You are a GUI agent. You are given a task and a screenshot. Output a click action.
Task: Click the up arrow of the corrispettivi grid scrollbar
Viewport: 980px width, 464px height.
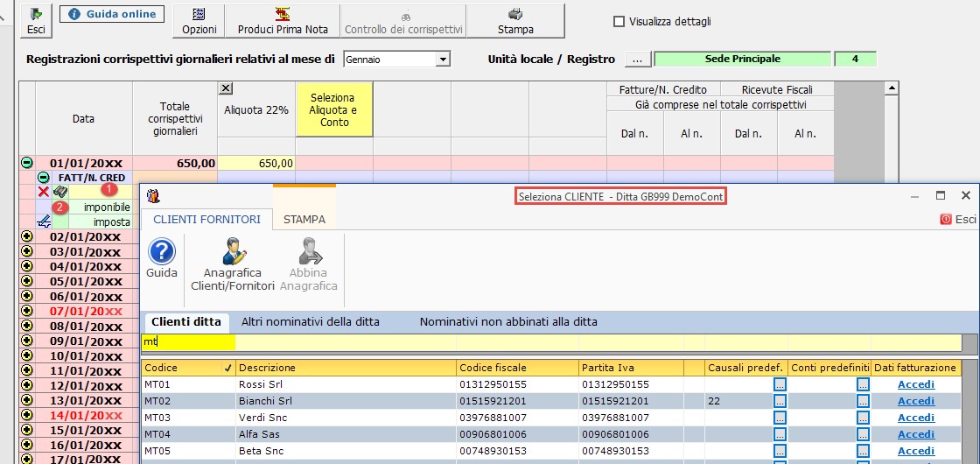click(892, 87)
